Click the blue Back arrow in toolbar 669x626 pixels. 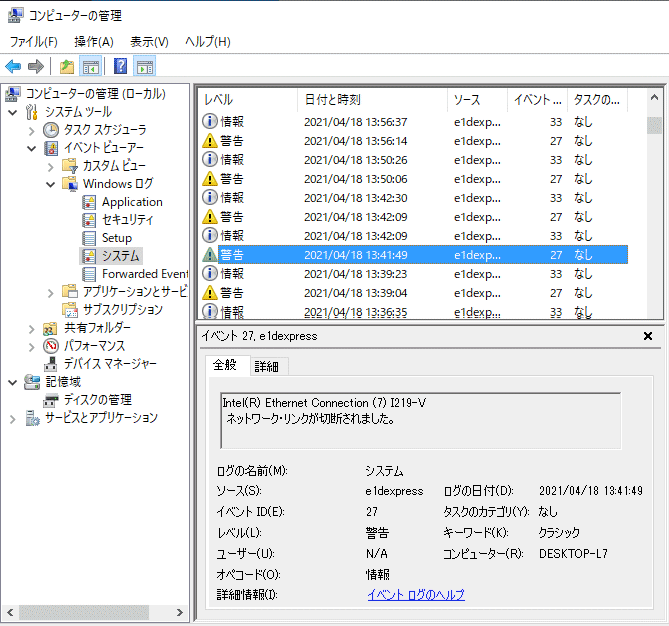[x=13, y=67]
